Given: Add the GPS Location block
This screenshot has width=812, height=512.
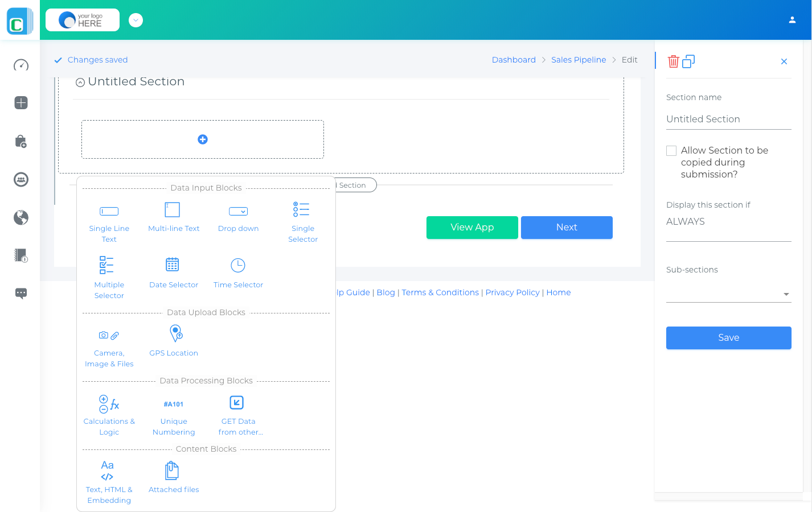Looking at the screenshot, I should (174, 341).
